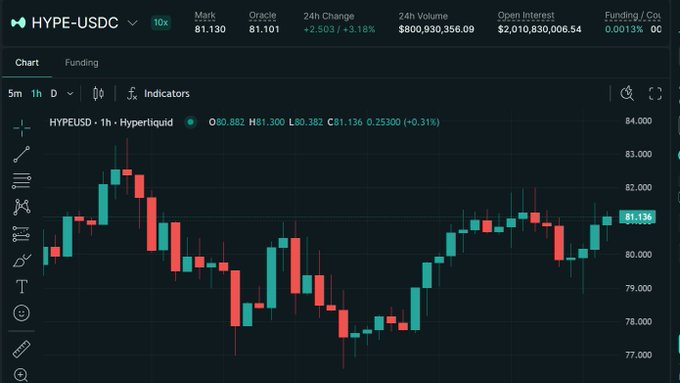Click the funding rate 0.0013%
The image size is (680, 383).
[624, 29]
